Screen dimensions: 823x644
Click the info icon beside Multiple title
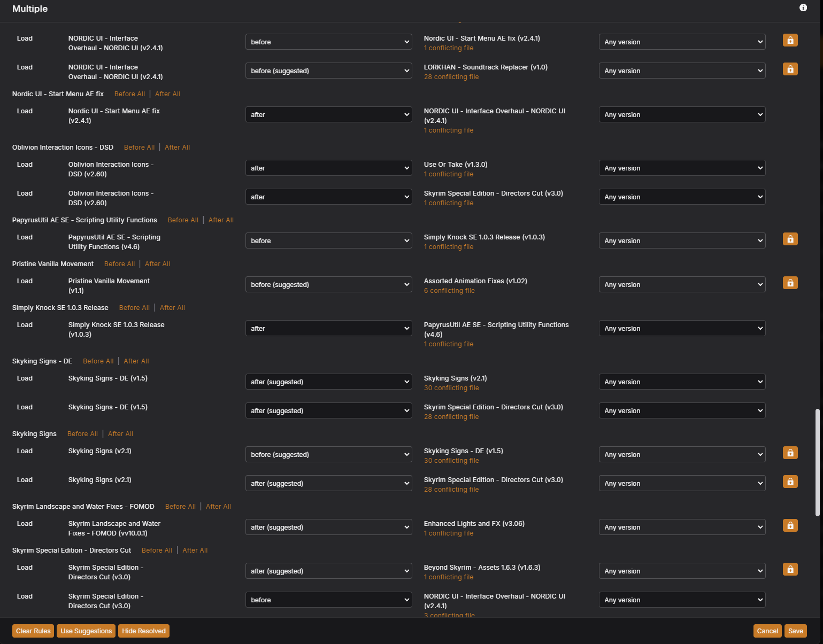pyautogui.click(x=803, y=7)
